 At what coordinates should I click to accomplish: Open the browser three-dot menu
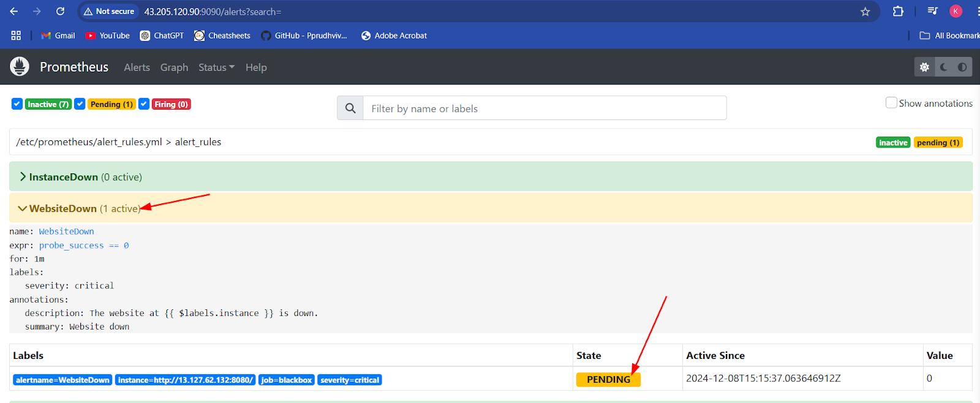[978, 11]
